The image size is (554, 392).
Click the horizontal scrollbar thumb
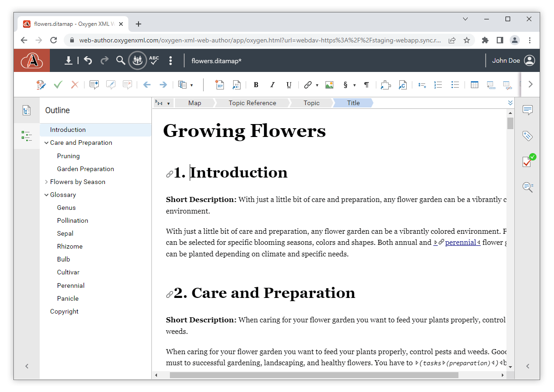click(x=314, y=375)
